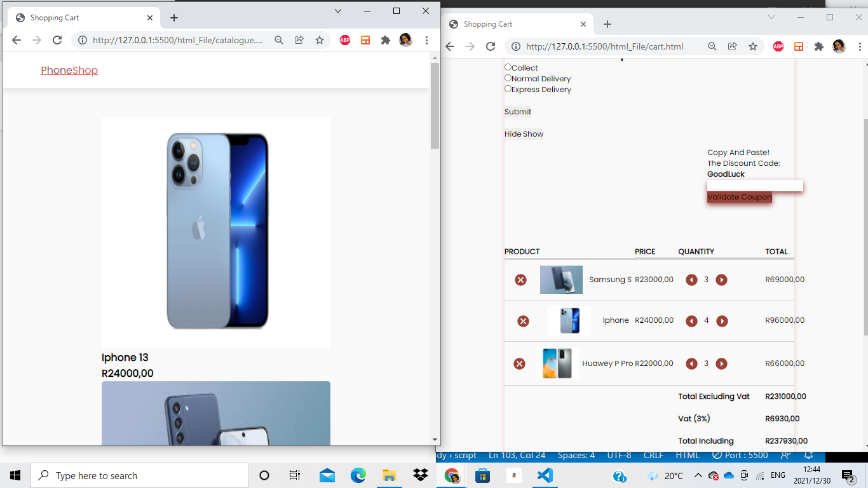Click the Iphone 13 product image

216,233
